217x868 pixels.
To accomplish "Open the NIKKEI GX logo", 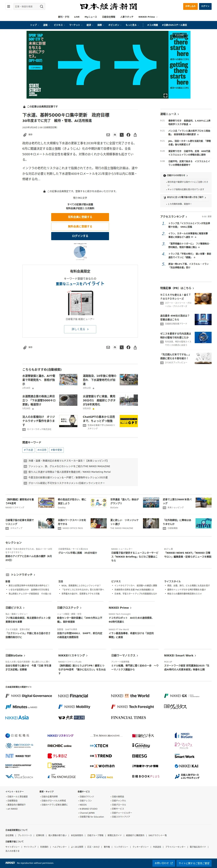I will click(182, 696).
